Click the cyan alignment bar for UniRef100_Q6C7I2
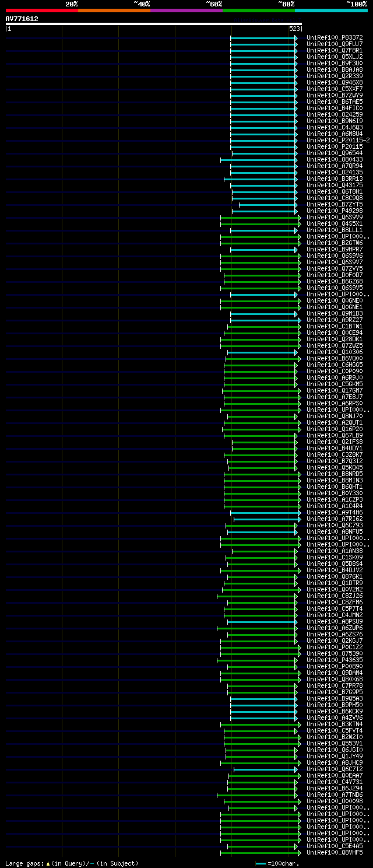The image size is (373, 868). [266, 769]
